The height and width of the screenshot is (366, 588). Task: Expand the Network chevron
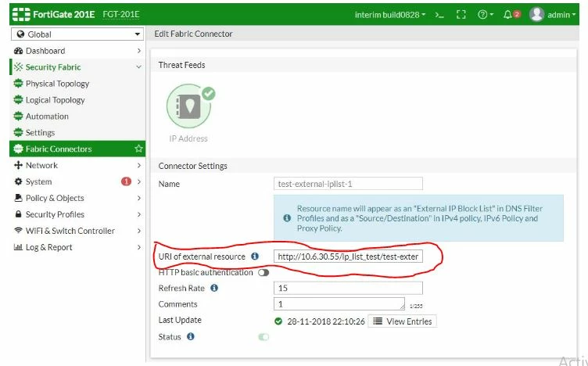138,165
